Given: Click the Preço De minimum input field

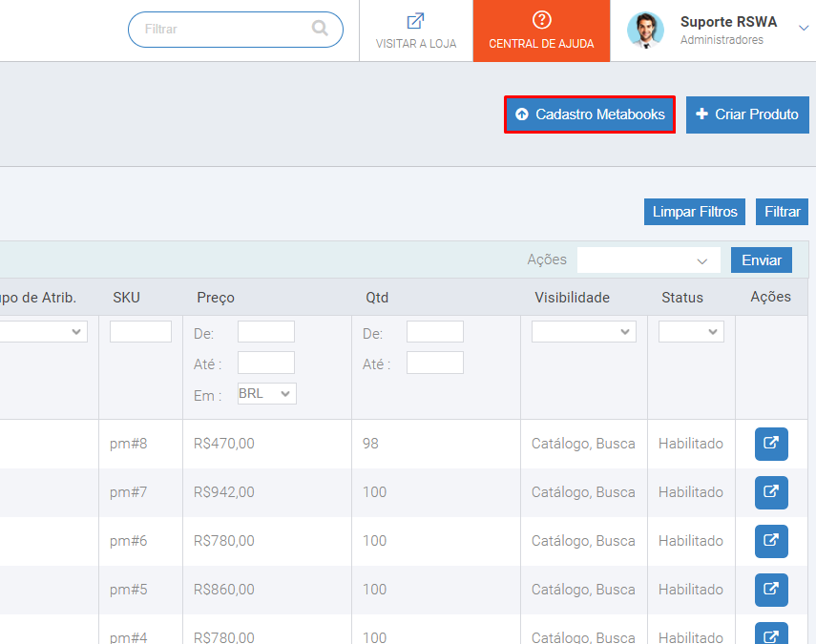Looking at the screenshot, I should click(265, 331).
